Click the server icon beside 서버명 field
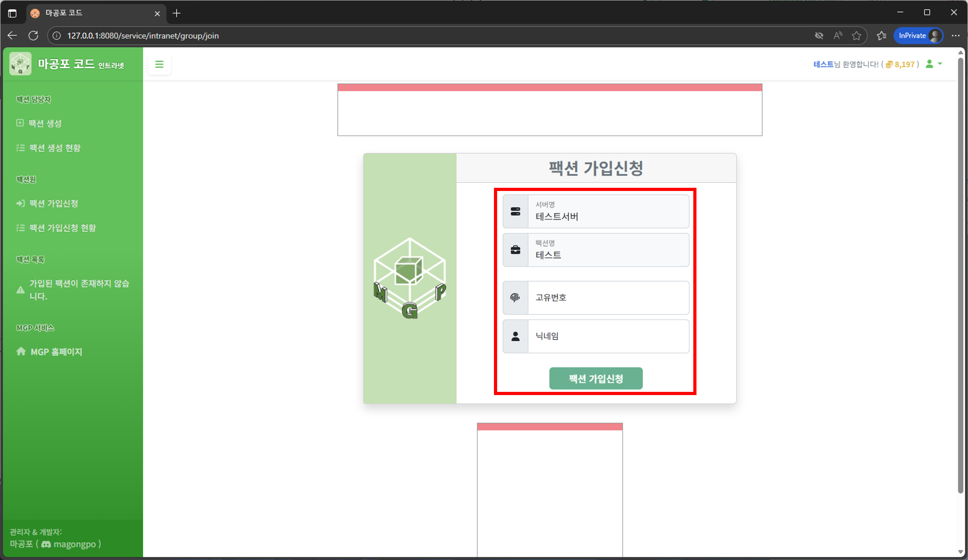Screen dimensions: 968x560 (x=515, y=211)
